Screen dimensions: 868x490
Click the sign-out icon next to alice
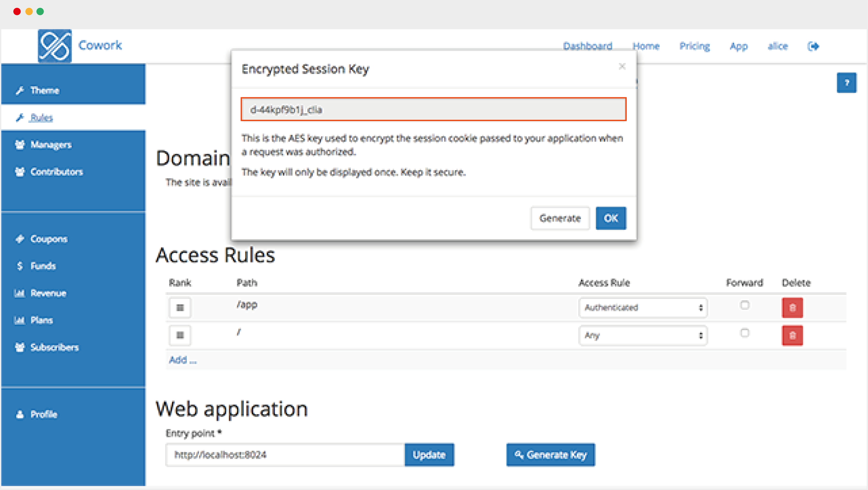(x=813, y=46)
